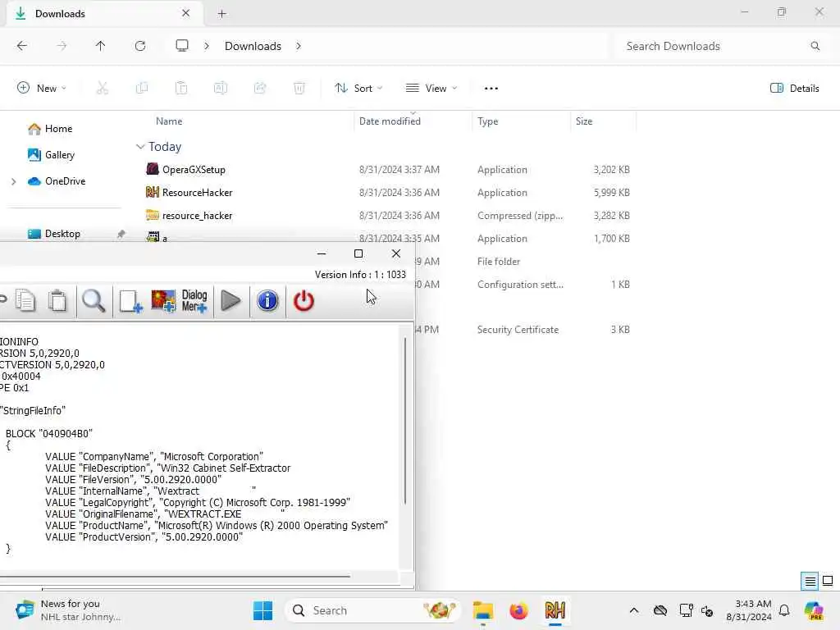Close the Downloads tab
The width and height of the screenshot is (840, 630).
tap(186, 13)
